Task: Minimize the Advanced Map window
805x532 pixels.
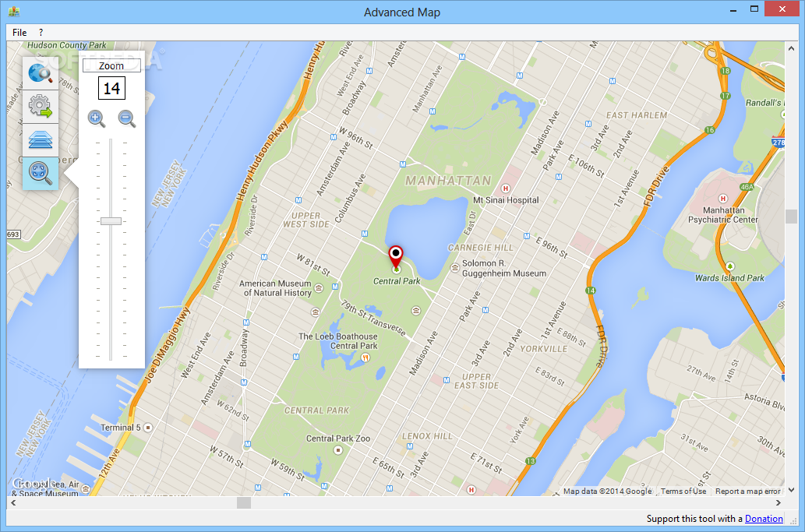Action: [733, 9]
